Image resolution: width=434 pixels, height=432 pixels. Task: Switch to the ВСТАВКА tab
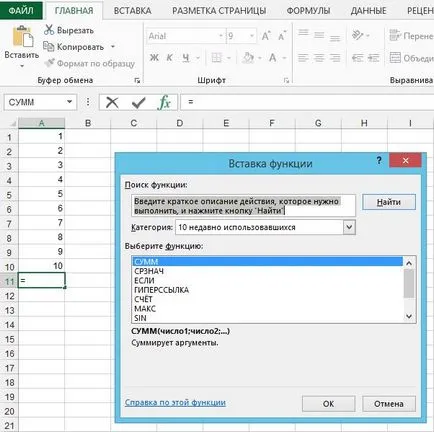[x=132, y=11]
